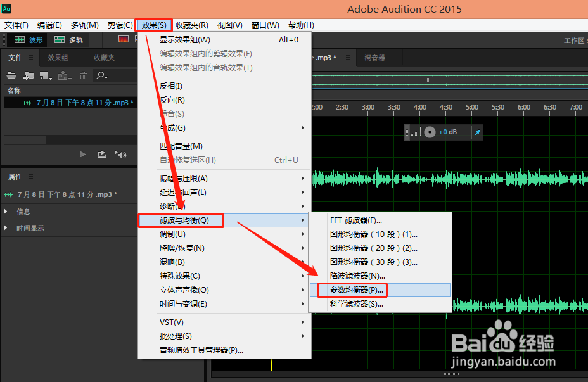Choose 图形均衡器 (30 段) effect
This screenshot has width=588, height=382.
click(380, 262)
